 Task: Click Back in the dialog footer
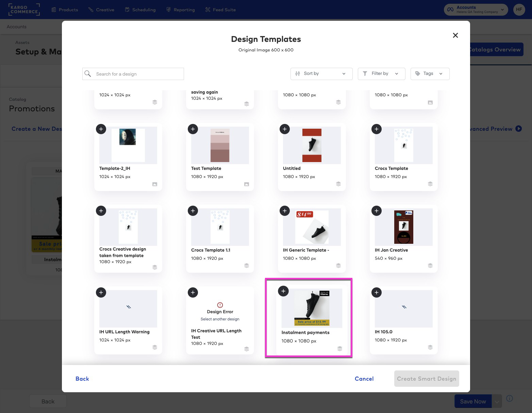click(x=82, y=379)
